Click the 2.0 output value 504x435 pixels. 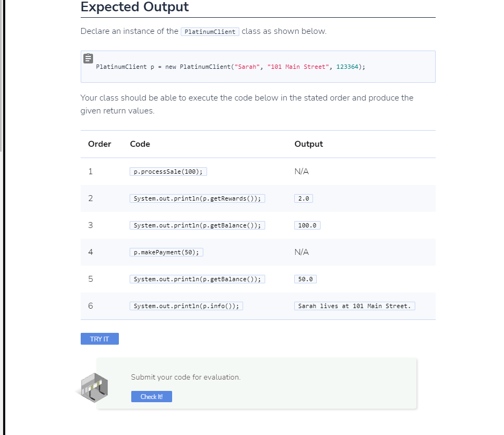(303, 198)
